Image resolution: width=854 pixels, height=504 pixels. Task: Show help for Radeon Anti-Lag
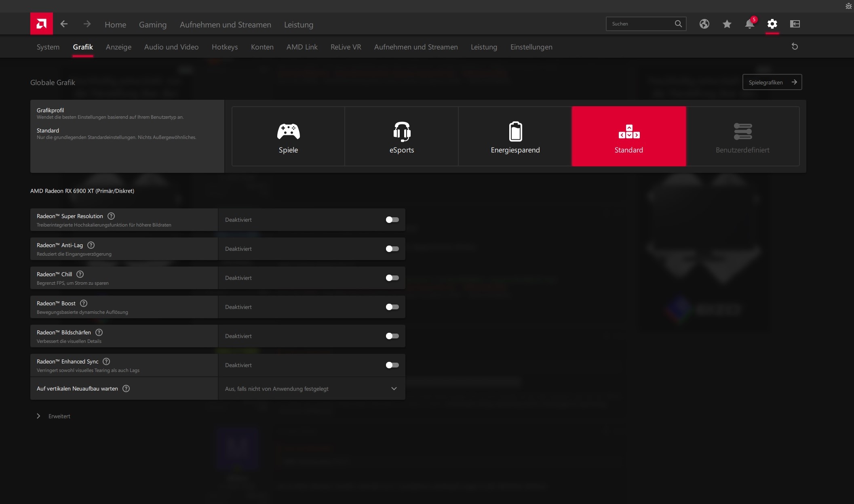point(91,245)
